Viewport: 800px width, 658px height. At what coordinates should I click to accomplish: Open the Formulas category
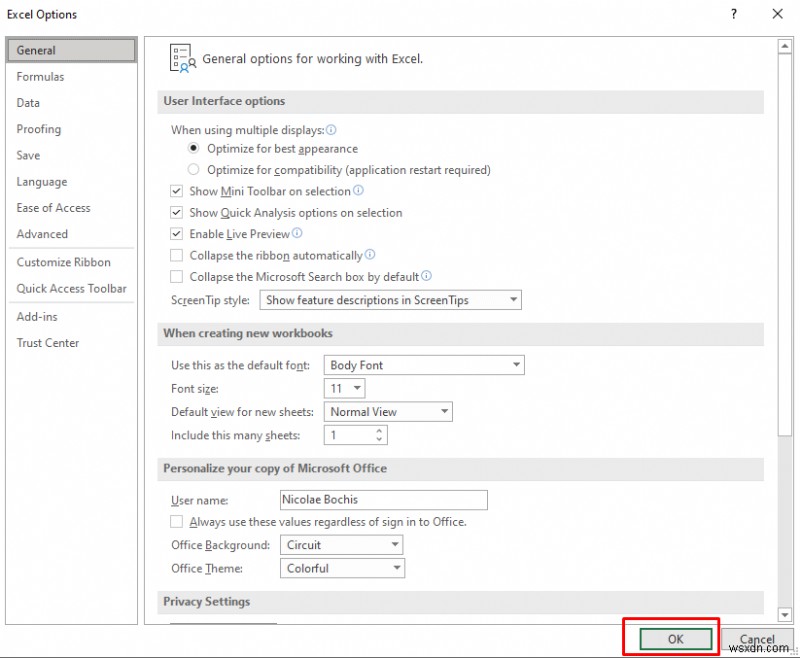pos(71,77)
